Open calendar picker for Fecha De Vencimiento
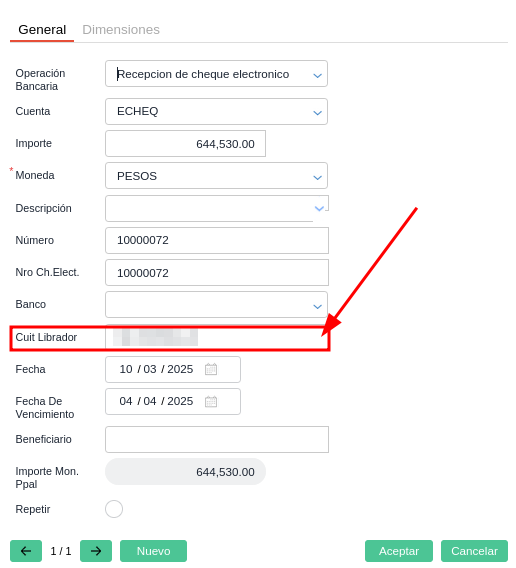This screenshot has height=568, width=516. [x=211, y=401]
